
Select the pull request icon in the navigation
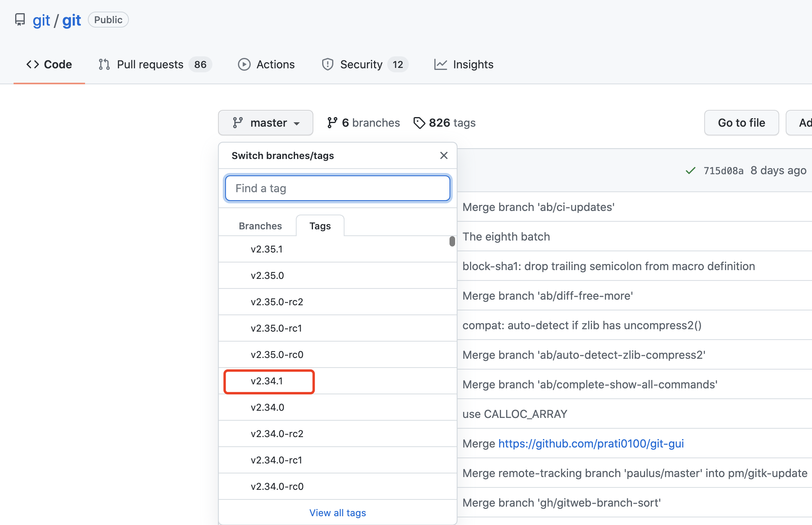(104, 64)
